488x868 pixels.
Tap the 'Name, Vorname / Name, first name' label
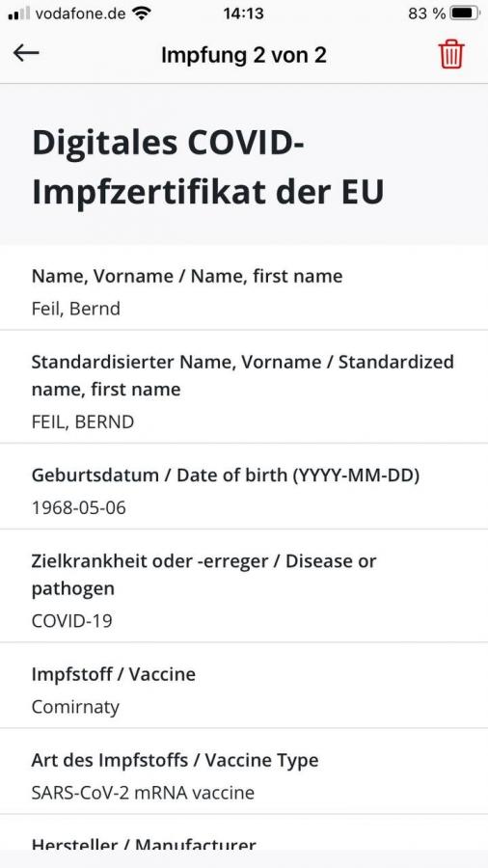click(x=187, y=276)
